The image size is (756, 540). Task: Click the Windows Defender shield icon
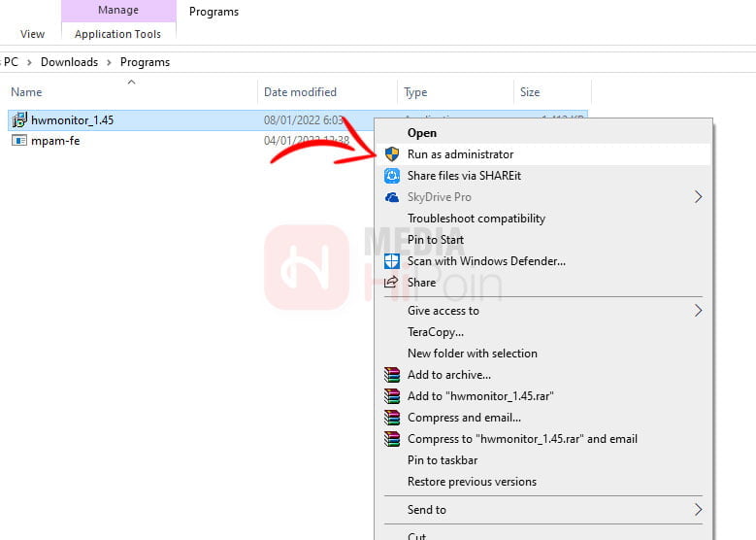[x=392, y=261]
